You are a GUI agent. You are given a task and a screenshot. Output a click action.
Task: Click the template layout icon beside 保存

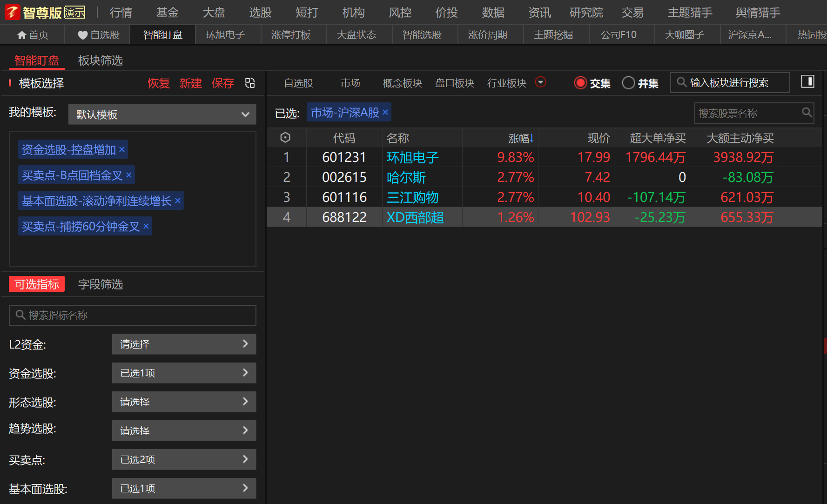(250, 83)
